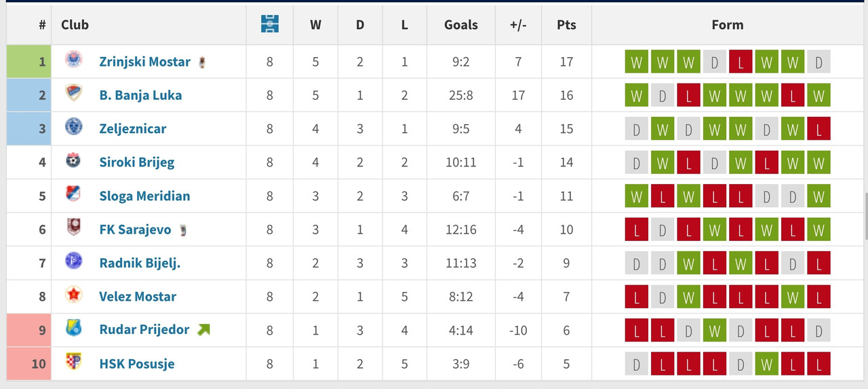
Task: Sort table by the Goals column header
Action: point(461,24)
